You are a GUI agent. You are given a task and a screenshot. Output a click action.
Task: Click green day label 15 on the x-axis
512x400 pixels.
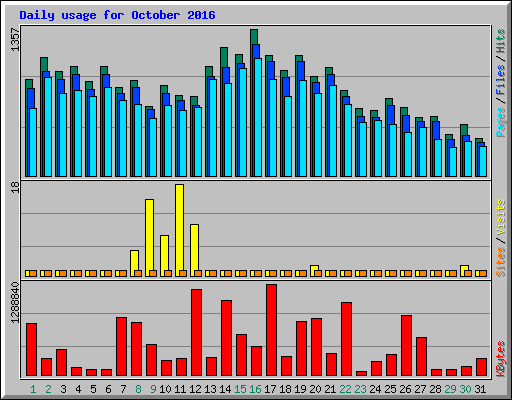click(x=240, y=389)
